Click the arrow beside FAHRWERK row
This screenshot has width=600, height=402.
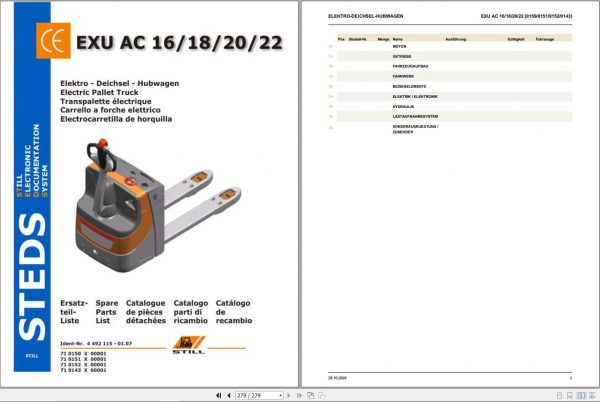tap(331, 76)
